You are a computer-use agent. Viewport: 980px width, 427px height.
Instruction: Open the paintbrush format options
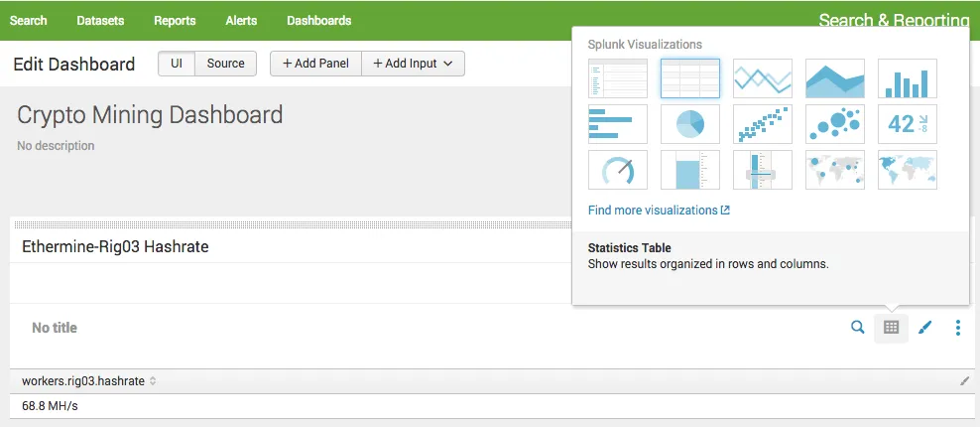click(x=925, y=327)
